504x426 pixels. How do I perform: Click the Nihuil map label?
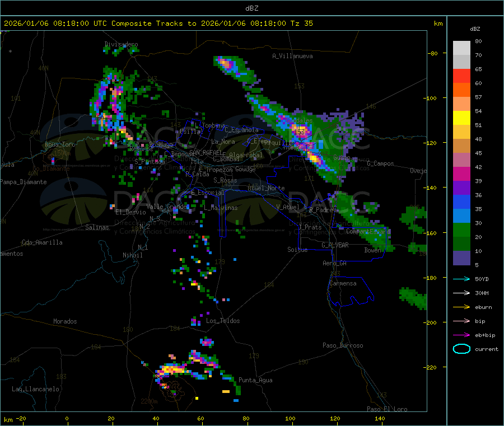click(x=132, y=255)
